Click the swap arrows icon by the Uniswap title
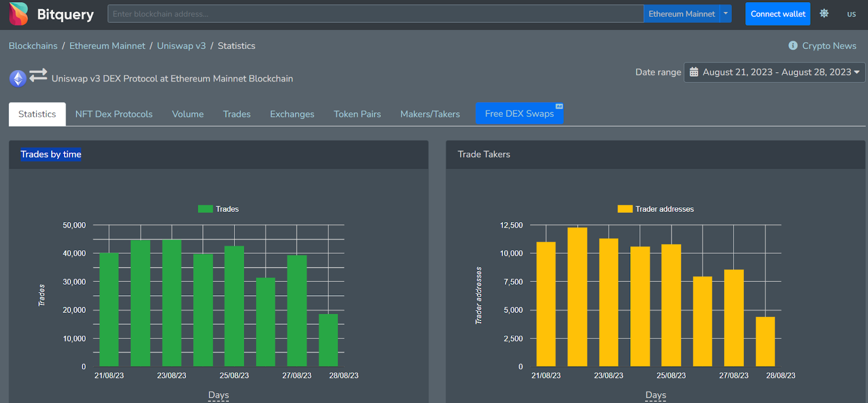Viewport: 868px width, 403px height. (x=38, y=75)
